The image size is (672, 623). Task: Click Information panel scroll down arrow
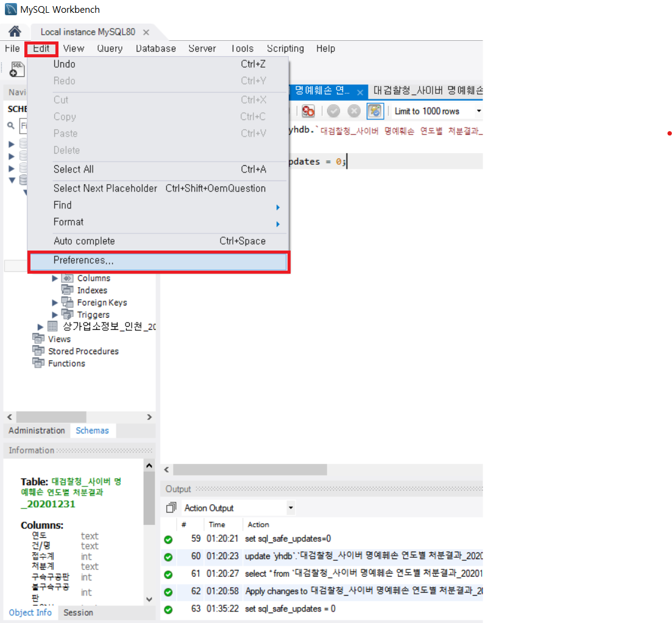(149, 599)
